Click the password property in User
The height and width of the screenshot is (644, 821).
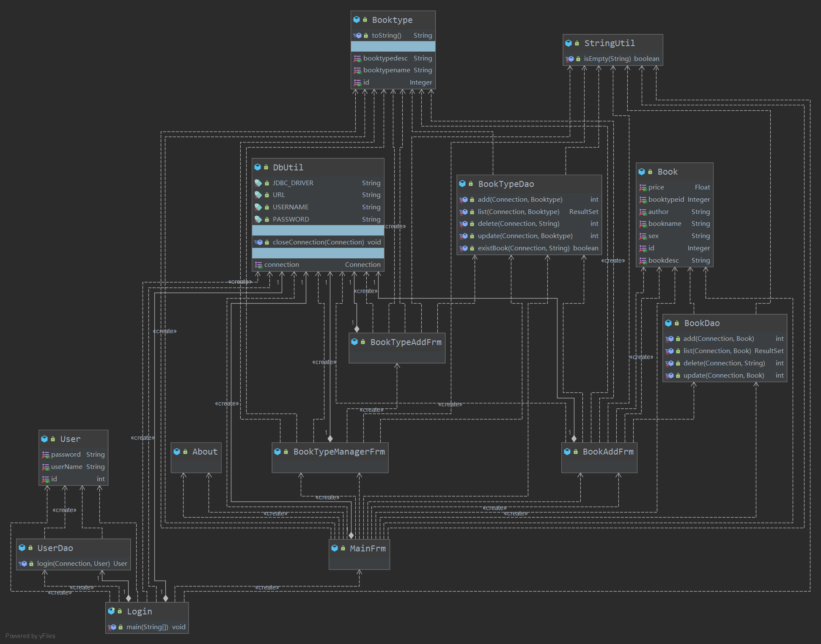click(x=73, y=455)
